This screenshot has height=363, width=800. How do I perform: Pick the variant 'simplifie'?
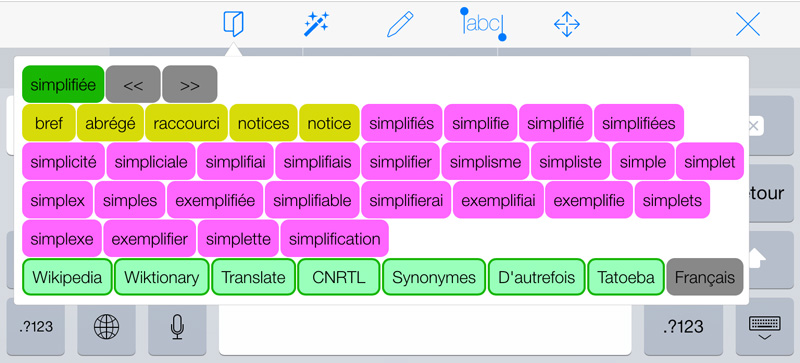click(x=481, y=123)
